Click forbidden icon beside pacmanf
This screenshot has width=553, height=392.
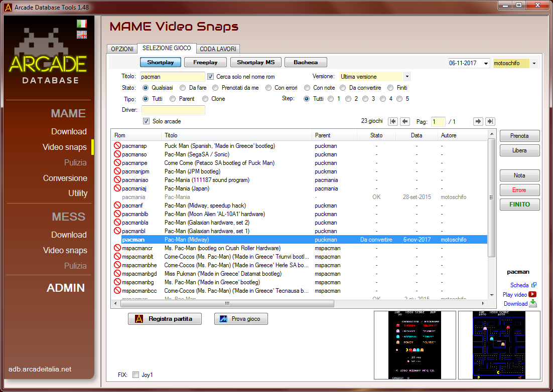click(117, 205)
